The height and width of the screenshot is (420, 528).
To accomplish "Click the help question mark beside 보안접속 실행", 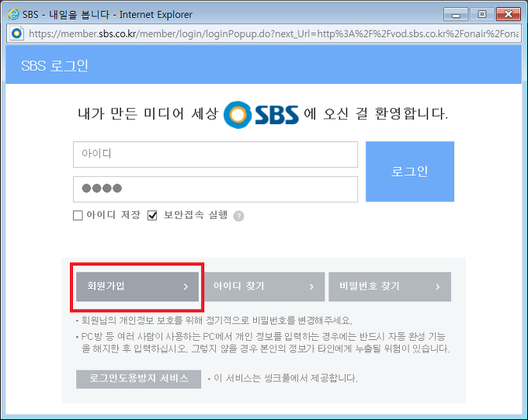I will click(238, 216).
